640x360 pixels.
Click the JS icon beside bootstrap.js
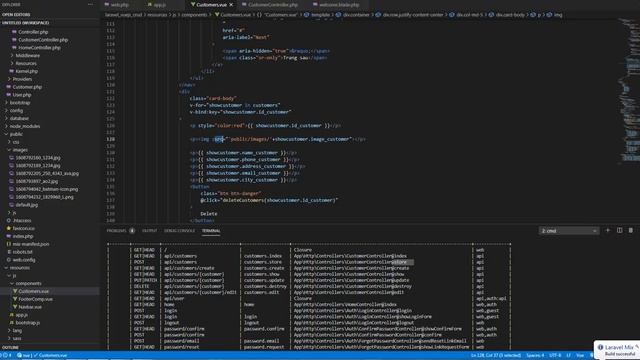tap(12, 323)
